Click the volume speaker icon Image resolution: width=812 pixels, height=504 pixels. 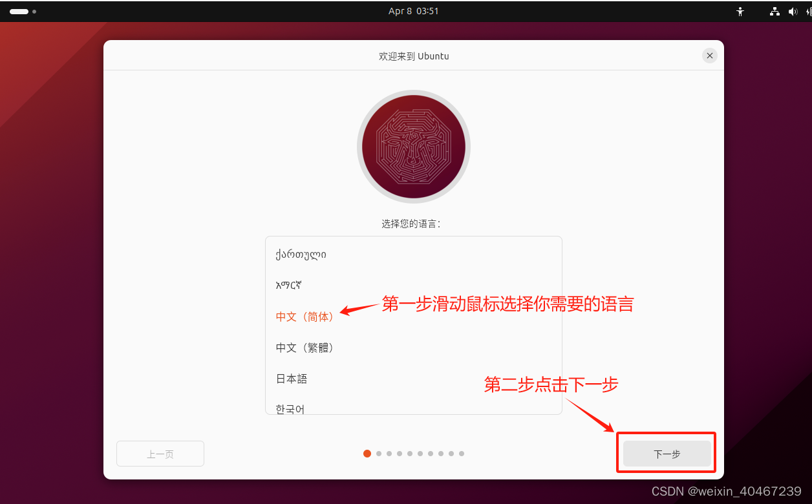[793, 11]
